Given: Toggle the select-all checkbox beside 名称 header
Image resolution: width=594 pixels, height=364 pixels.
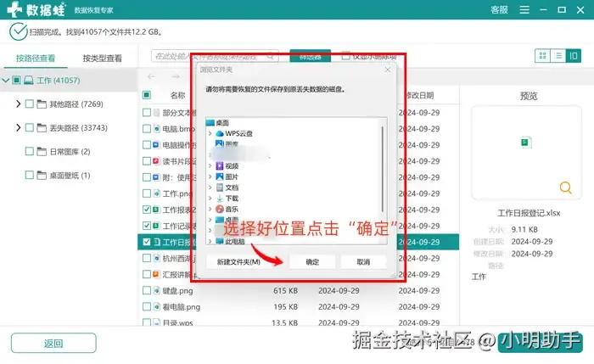Looking at the screenshot, I should [x=147, y=95].
